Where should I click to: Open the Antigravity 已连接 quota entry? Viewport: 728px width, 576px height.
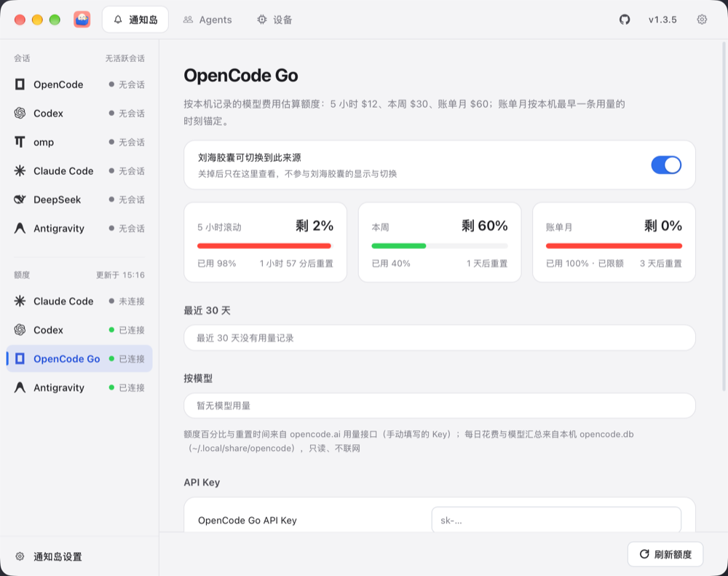click(79, 387)
